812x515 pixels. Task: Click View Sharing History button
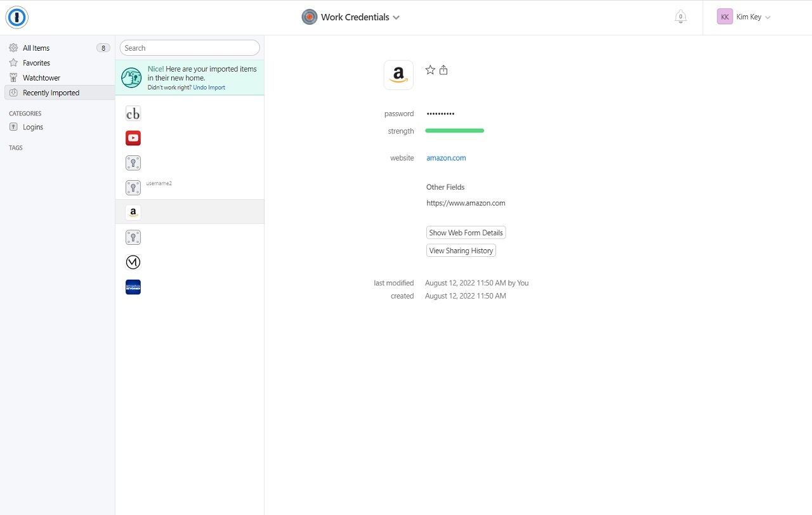(461, 251)
